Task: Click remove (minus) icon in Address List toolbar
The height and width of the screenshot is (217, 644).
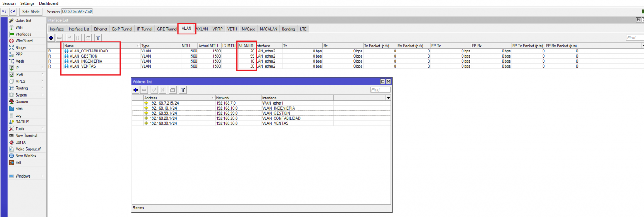Action: pyautogui.click(x=144, y=90)
